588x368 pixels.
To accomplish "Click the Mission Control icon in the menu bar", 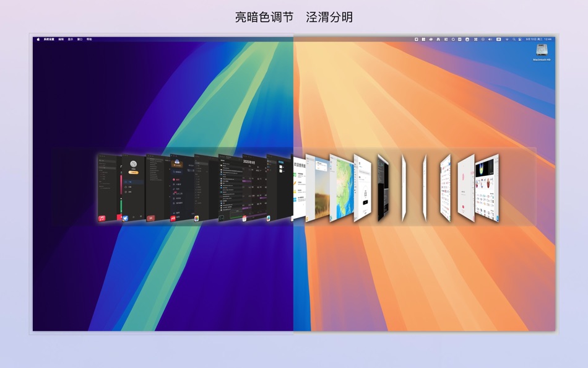I will (x=475, y=39).
